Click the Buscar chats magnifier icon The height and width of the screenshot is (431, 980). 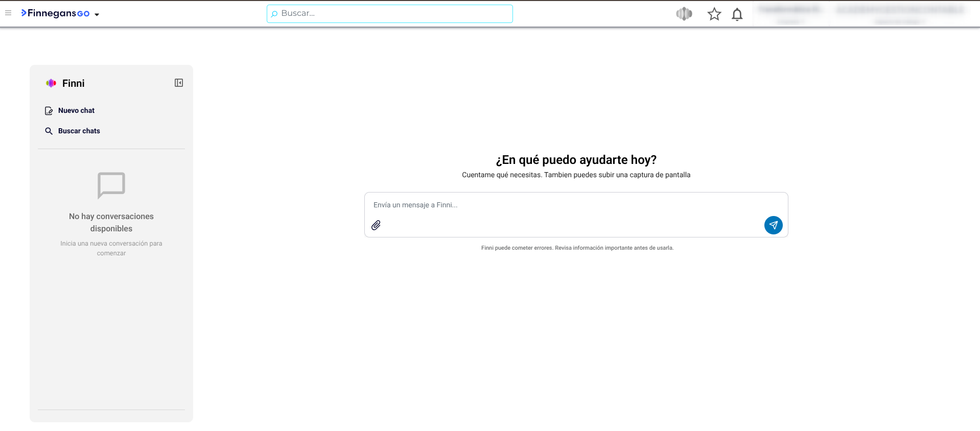tap(49, 131)
